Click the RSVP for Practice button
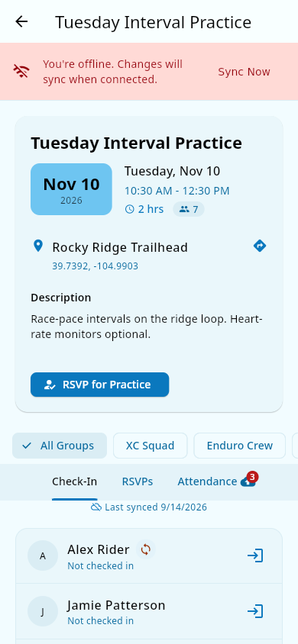The width and height of the screenshot is (298, 644). pyautogui.click(x=99, y=385)
